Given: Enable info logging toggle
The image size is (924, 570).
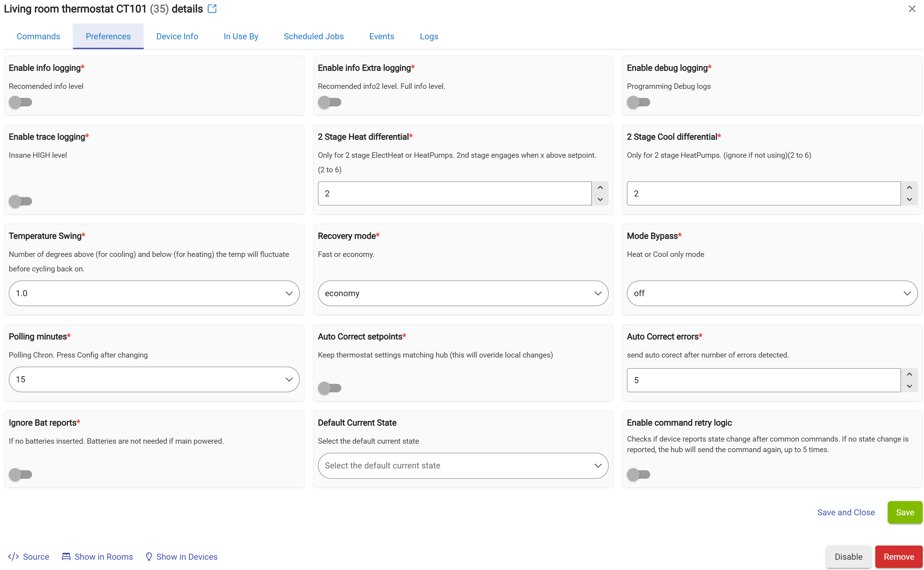Looking at the screenshot, I should click(x=20, y=102).
